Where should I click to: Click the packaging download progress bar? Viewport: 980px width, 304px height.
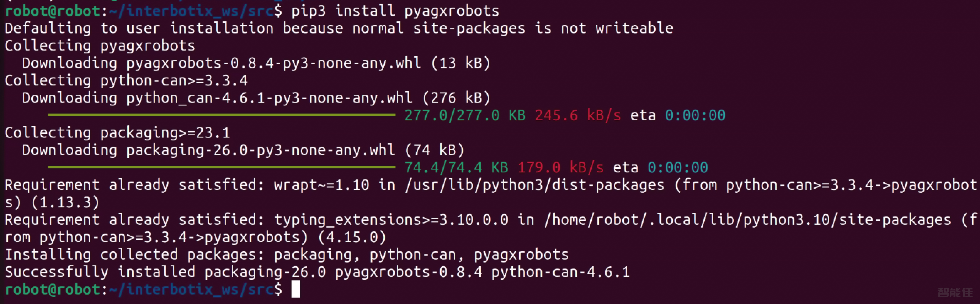coord(222,167)
